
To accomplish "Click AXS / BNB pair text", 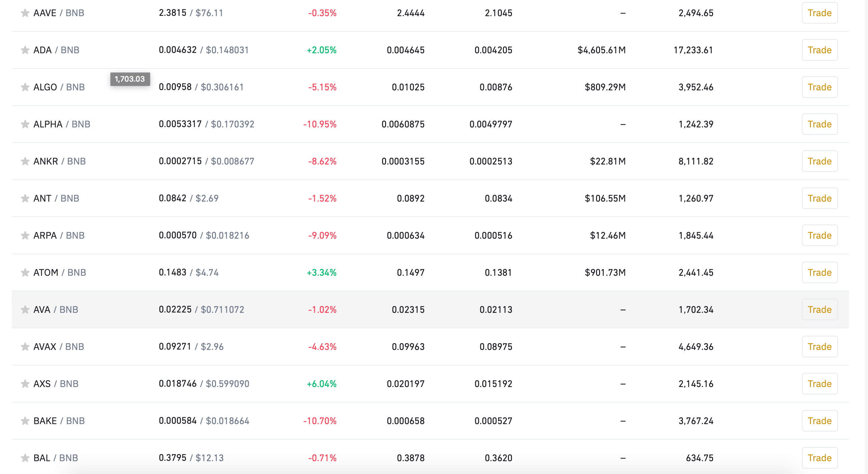I will (56, 384).
